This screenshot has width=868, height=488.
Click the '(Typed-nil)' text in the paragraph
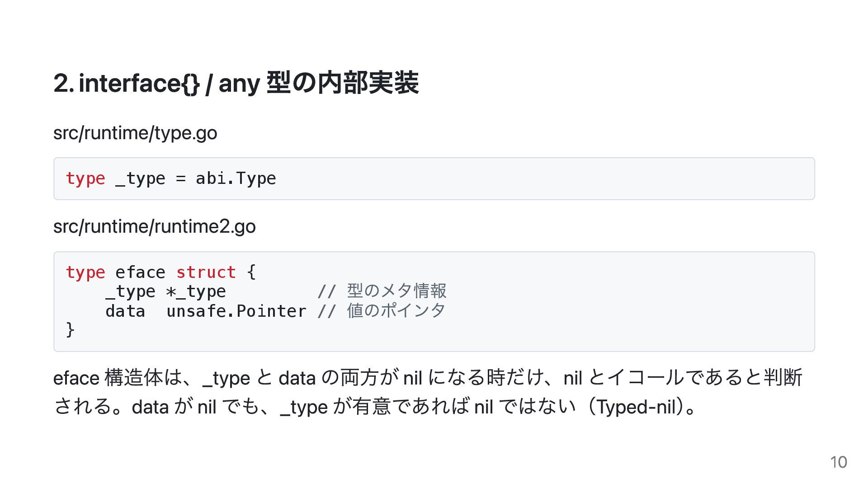click(x=637, y=407)
